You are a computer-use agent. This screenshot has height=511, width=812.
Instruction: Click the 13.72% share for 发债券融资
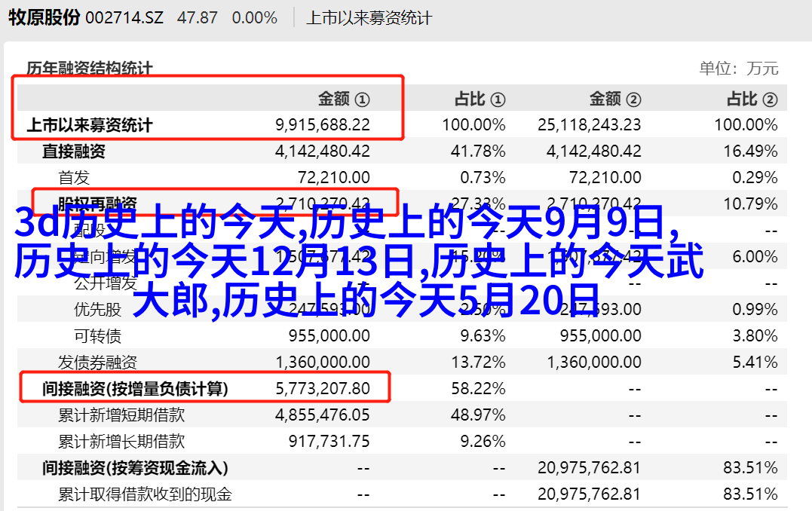tap(478, 363)
